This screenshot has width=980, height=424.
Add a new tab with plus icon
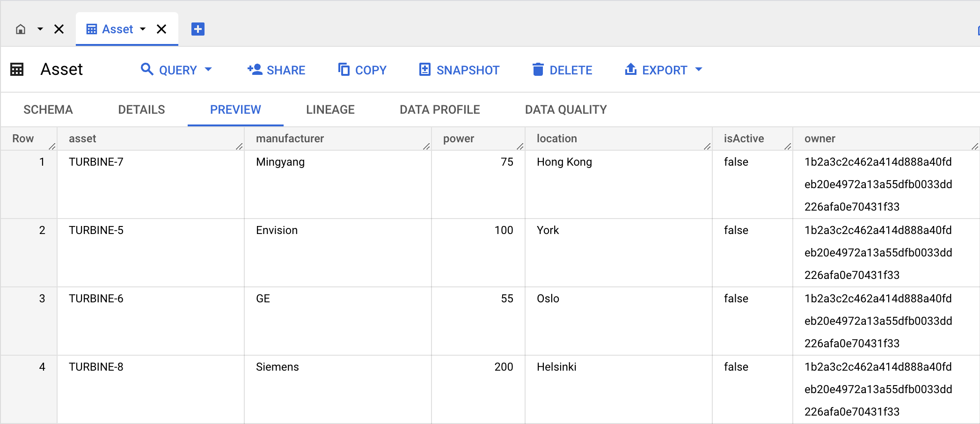click(x=198, y=29)
